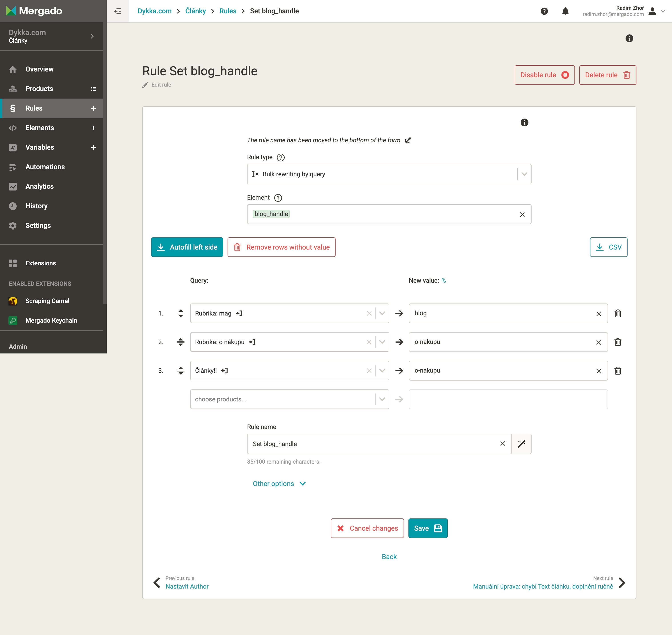Click the Rule type help icon

click(280, 157)
